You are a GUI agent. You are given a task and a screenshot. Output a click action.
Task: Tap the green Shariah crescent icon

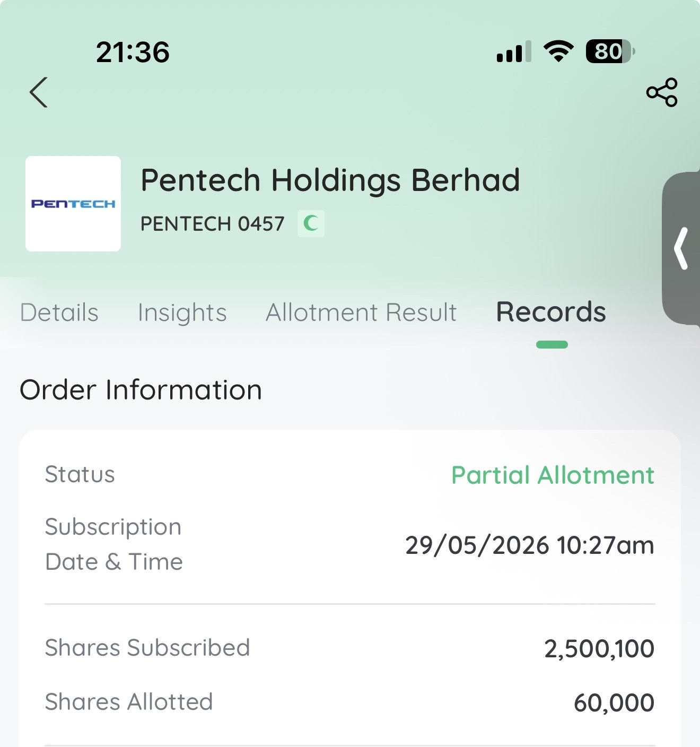point(311,223)
